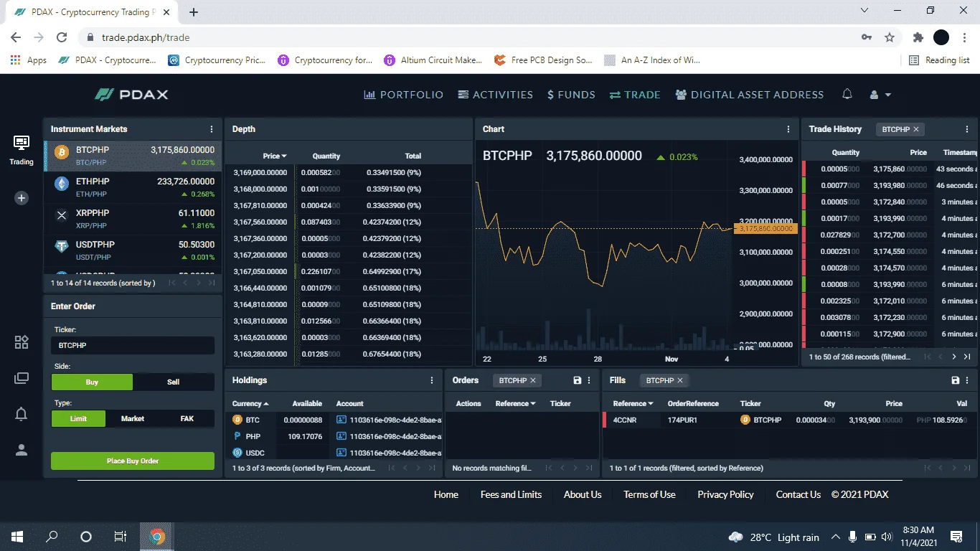The width and height of the screenshot is (980, 551).
Task: Open the Privacy Policy link
Action: [725, 494]
